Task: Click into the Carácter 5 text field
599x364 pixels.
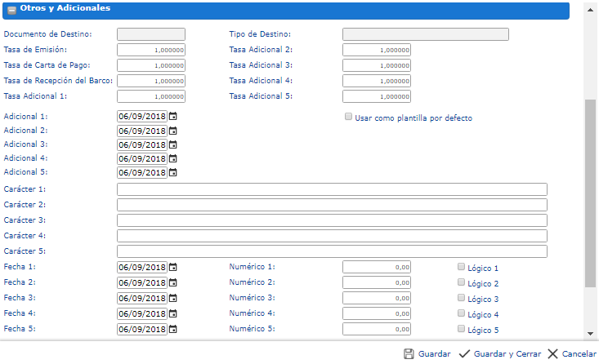Action: (x=332, y=251)
